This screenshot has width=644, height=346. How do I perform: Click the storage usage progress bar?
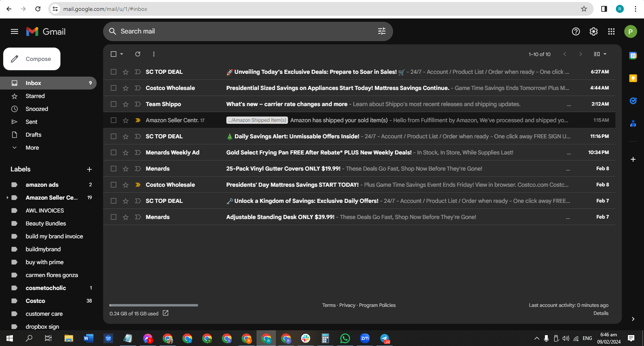[154, 305]
